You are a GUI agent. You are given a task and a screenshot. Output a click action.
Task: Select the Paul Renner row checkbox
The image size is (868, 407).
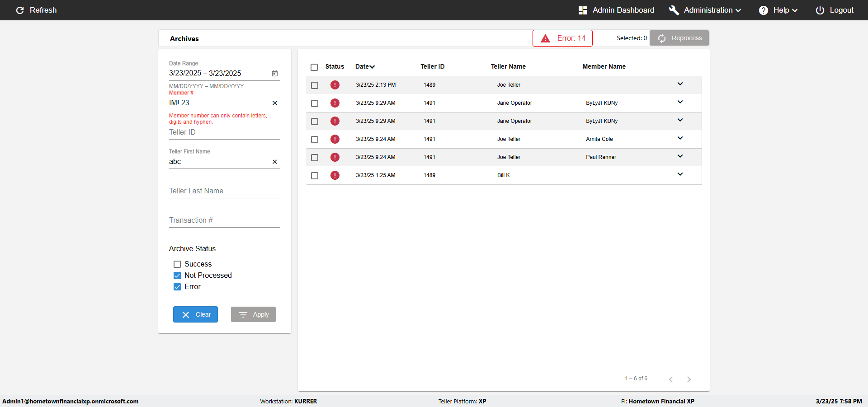(315, 158)
